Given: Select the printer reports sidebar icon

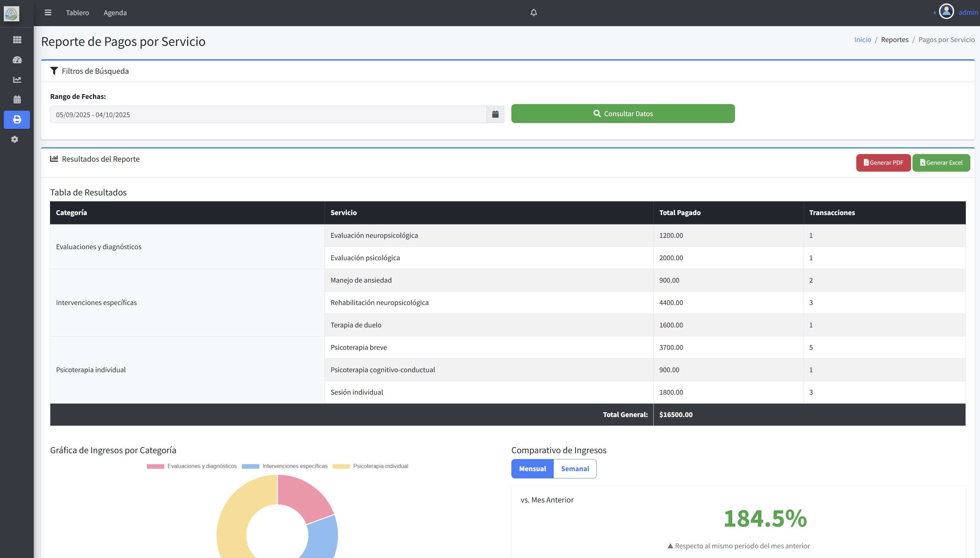Looking at the screenshot, I should tap(17, 120).
